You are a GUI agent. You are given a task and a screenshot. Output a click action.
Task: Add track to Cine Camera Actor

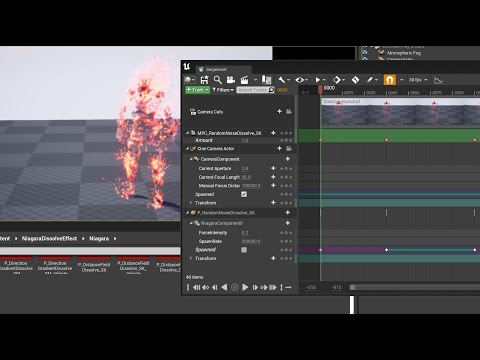[279, 148]
